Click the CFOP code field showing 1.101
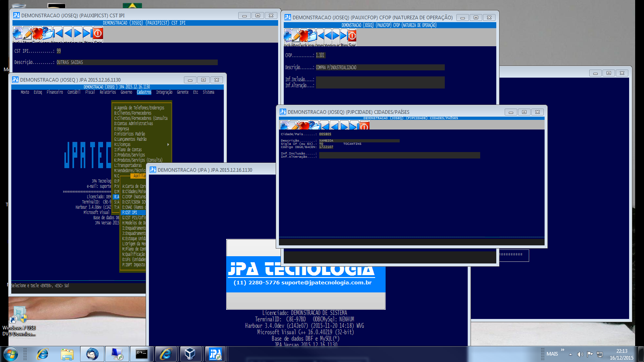This screenshot has width=644, height=362. (320, 56)
